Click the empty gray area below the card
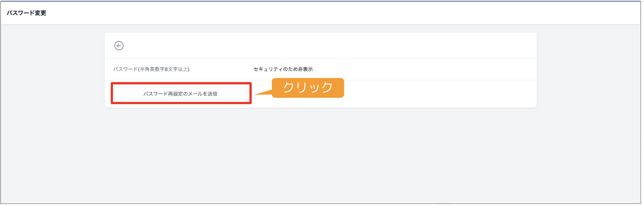Viewport: 644px width, 205px height. point(320,155)
